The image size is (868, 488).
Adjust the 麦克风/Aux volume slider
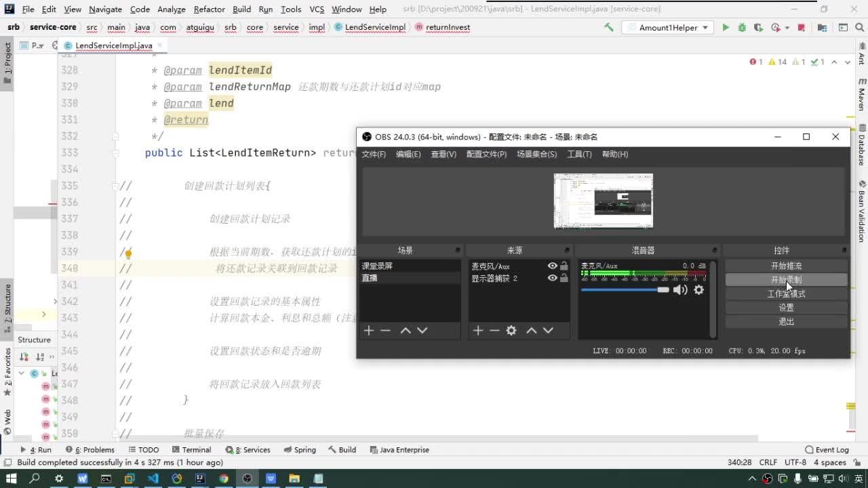point(625,289)
